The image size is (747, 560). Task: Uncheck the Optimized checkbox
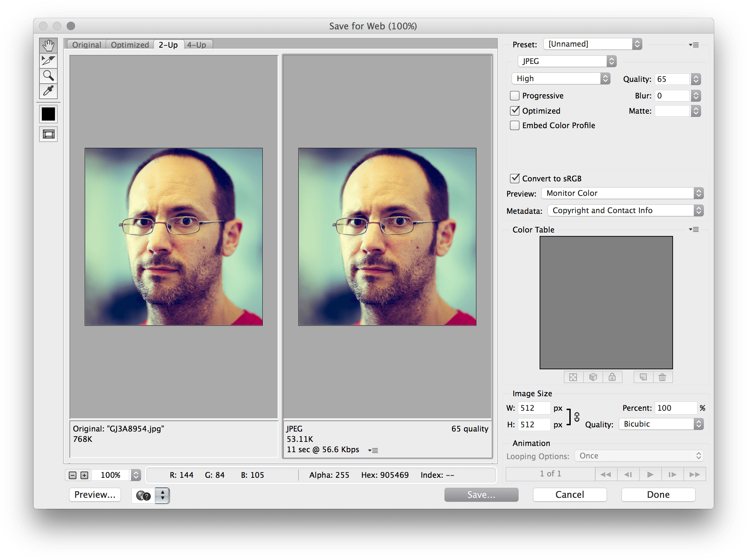click(x=515, y=111)
